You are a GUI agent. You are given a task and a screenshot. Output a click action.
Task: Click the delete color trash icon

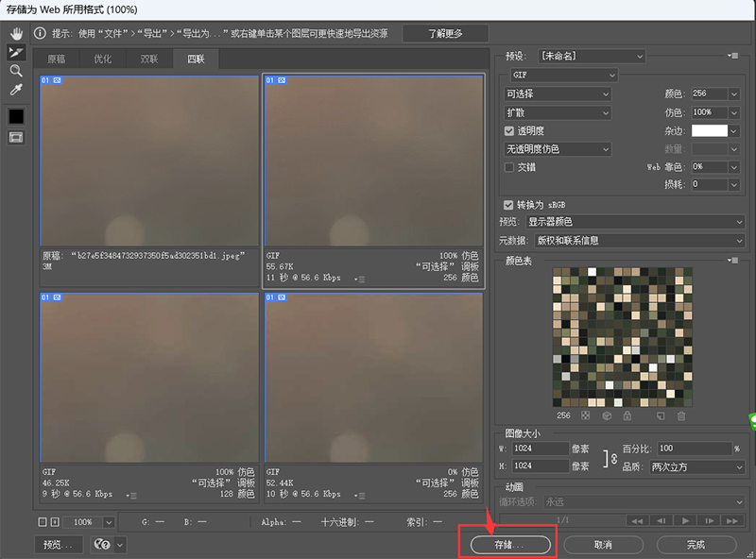coord(681,415)
